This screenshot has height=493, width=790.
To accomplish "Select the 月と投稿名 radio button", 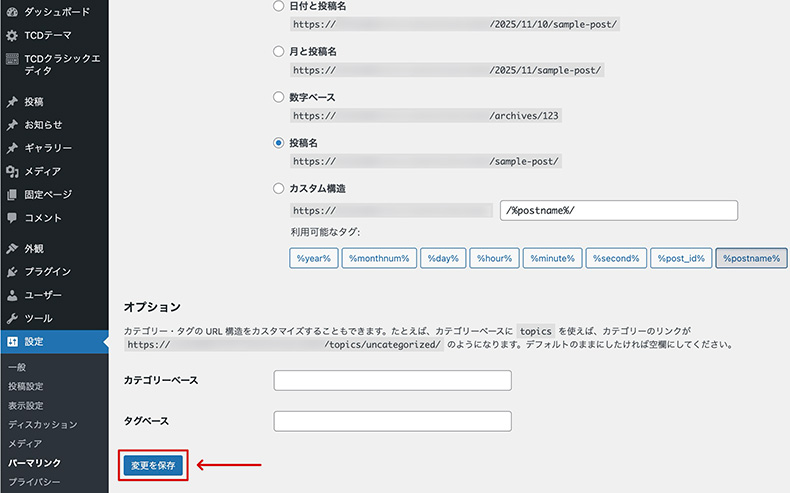I will tap(278, 51).
